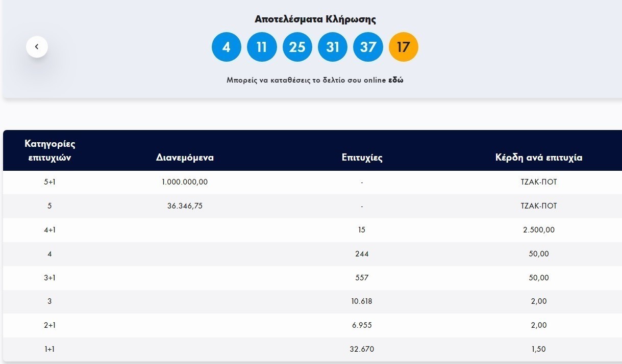Click the 32.670 winners count
622x364 pixels.
point(362,349)
